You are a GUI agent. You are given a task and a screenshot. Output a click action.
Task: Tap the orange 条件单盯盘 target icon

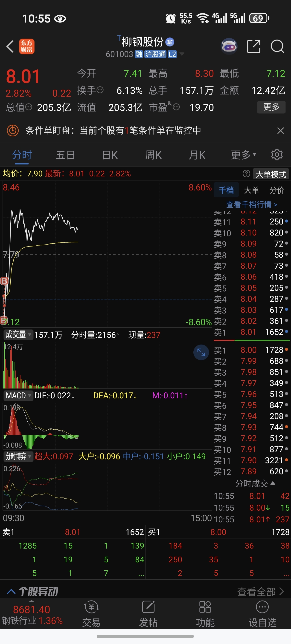pyautogui.click(x=13, y=130)
